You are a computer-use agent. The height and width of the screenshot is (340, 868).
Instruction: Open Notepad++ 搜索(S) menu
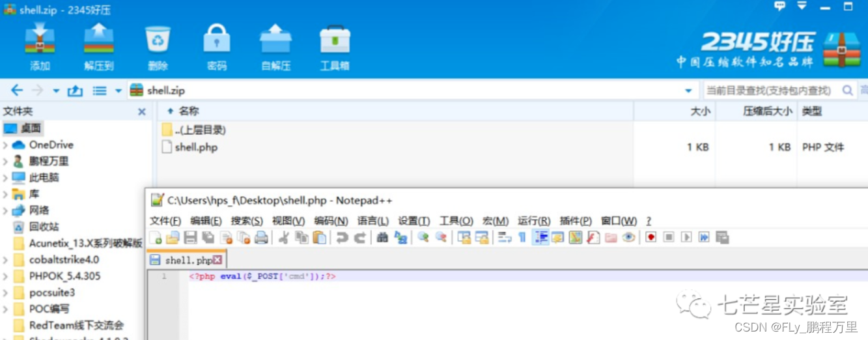247,221
